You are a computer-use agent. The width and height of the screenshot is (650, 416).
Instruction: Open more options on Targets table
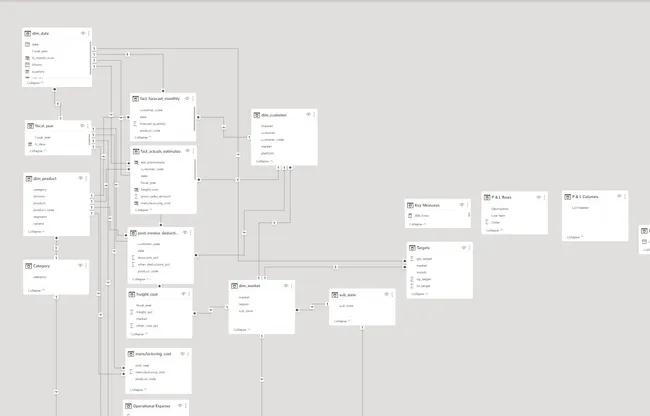point(470,248)
